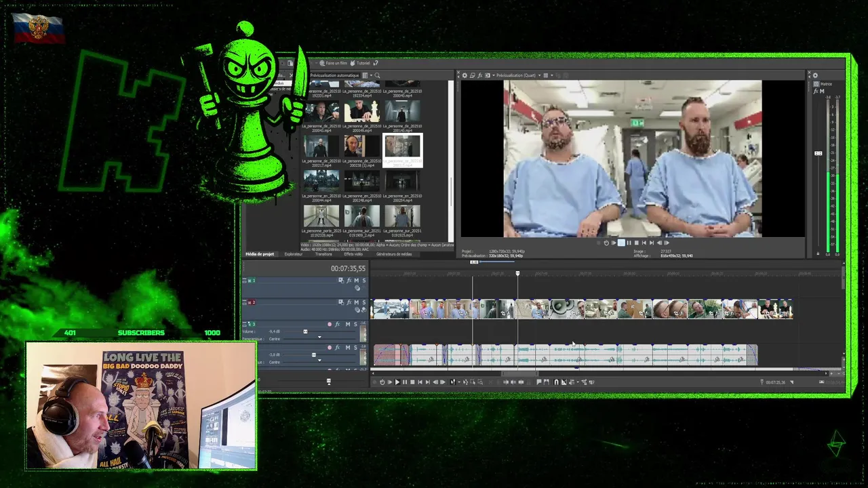The image size is (868, 488).
Task: Expand overlays dropdown arrow in preview toolbar
Action: (552, 75)
